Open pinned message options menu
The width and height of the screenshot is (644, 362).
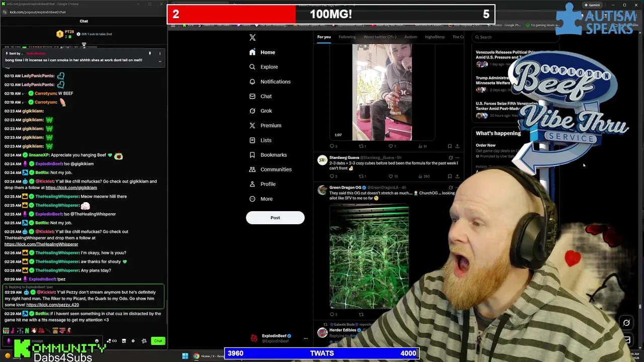coord(160,53)
